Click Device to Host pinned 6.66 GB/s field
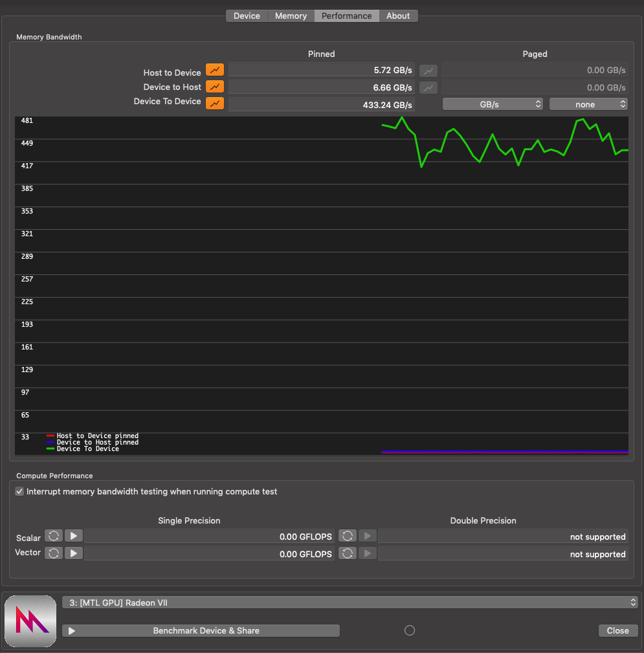This screenshot has width=644, height=653. (x=321, y=87)
